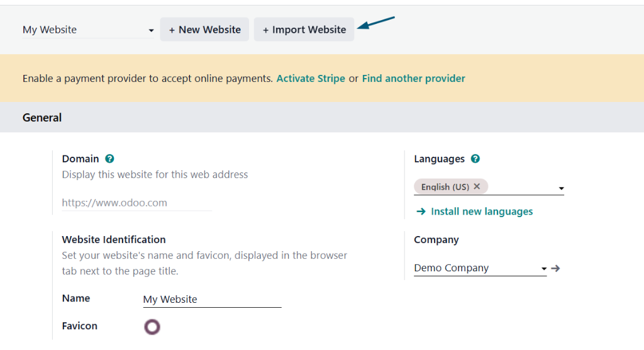This screenshot has width=644, height=350.
Task: Expand the Languages dropdown arrow
Action: pos(561,188)
